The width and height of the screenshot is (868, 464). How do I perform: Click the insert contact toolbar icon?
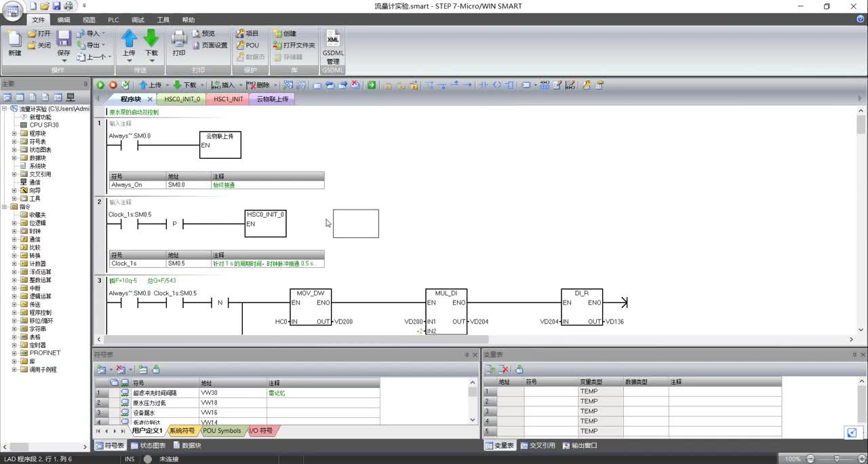484,85
